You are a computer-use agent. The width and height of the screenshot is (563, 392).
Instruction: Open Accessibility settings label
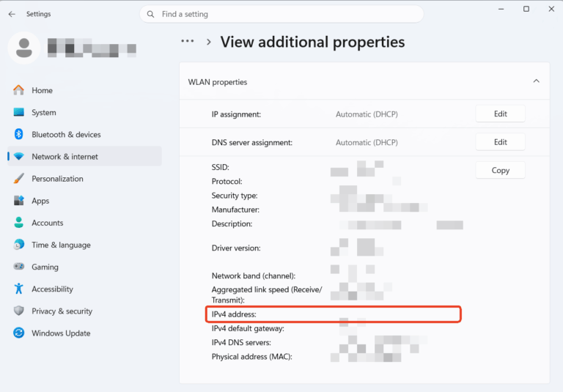pos(53,289)
